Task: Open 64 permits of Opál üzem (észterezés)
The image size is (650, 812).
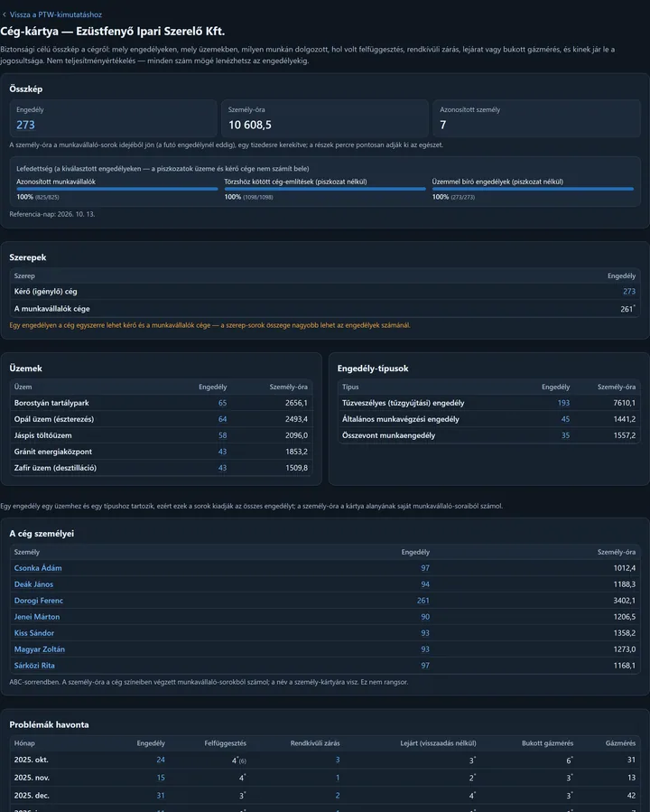Action: tap(222, 419)
